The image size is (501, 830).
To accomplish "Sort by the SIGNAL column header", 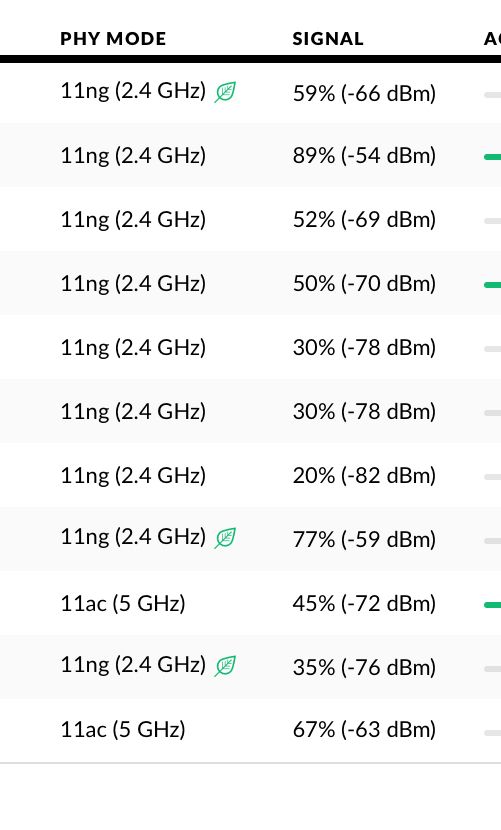I will pos(328,39).
